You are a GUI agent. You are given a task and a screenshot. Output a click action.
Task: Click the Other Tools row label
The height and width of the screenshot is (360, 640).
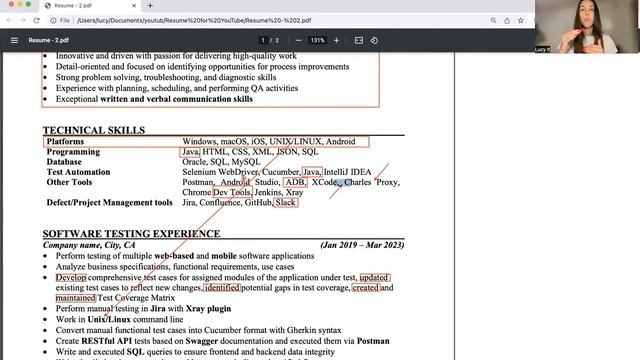pyautogui.click(x=69, y=182)
